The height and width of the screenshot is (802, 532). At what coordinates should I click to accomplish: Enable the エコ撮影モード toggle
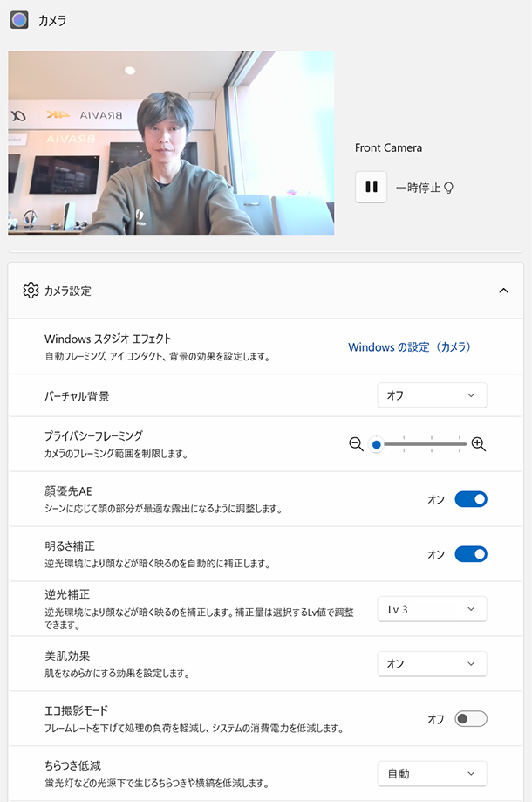tap(471, 719)
